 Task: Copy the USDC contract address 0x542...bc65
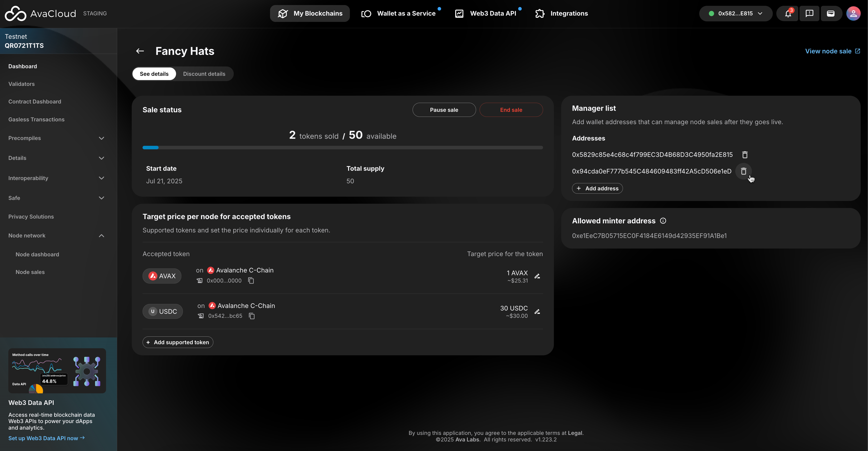click(x=252, y=316)
